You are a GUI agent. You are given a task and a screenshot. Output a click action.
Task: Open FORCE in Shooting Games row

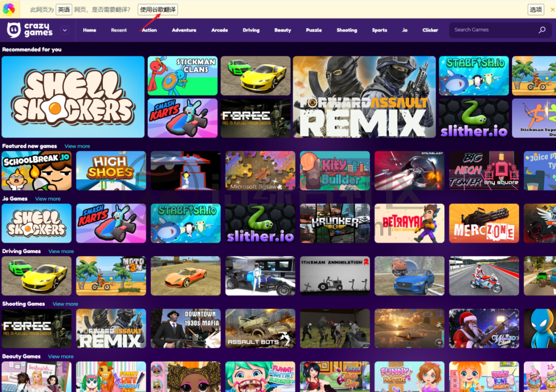pyautogui.click(x=37, y=329)
